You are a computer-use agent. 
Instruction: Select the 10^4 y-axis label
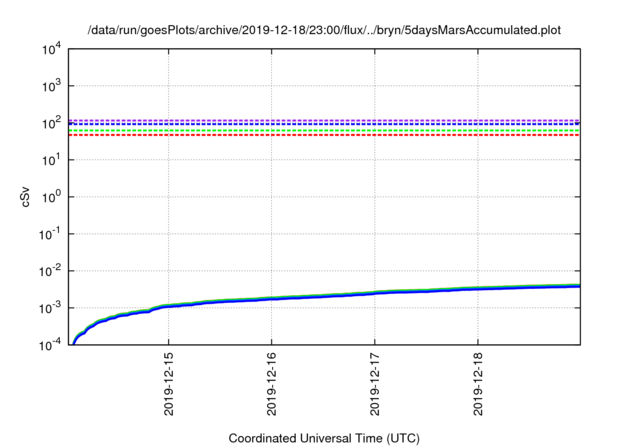point(51,50)
